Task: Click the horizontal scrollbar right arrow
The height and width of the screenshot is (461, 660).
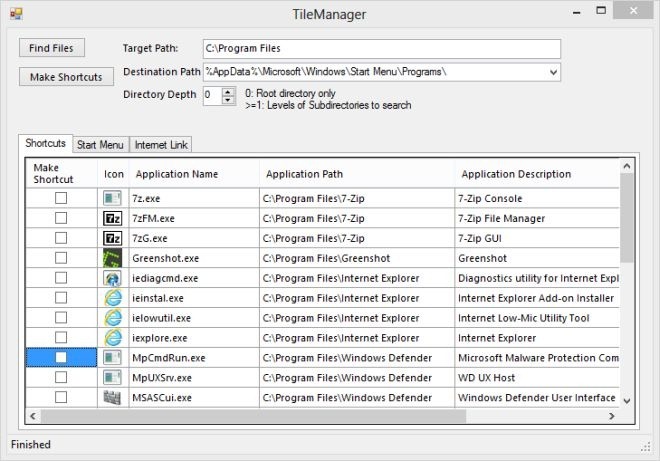Action: (612, 416)
